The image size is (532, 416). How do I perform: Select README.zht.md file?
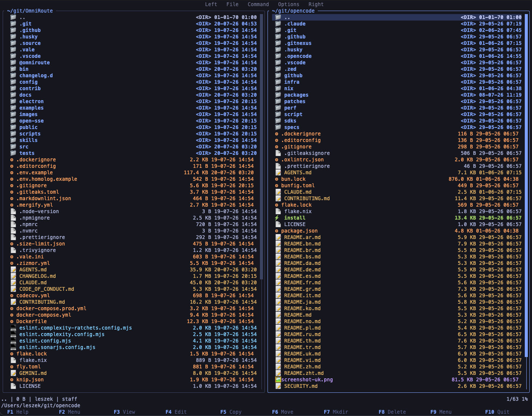pyautogui.click(x=304, y=373)
